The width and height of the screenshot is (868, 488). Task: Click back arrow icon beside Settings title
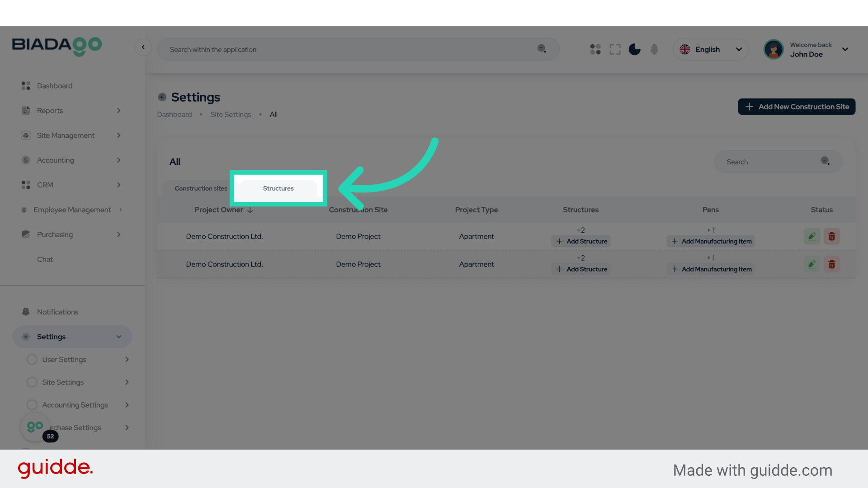[x=162, y=97]
